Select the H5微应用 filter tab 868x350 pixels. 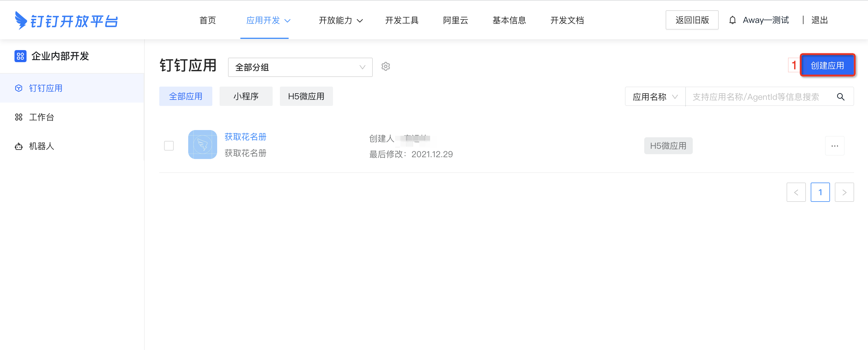click(x=306, y=96)
